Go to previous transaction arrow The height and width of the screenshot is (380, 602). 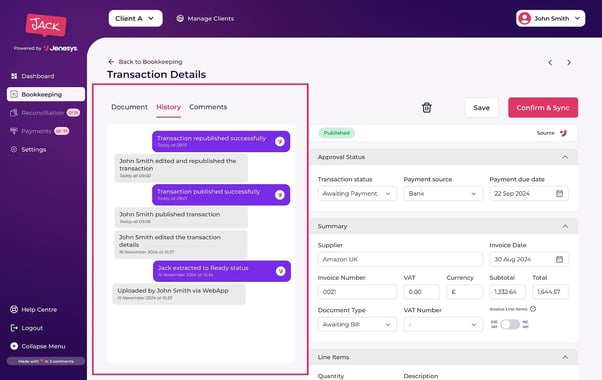tap(550, 63)
